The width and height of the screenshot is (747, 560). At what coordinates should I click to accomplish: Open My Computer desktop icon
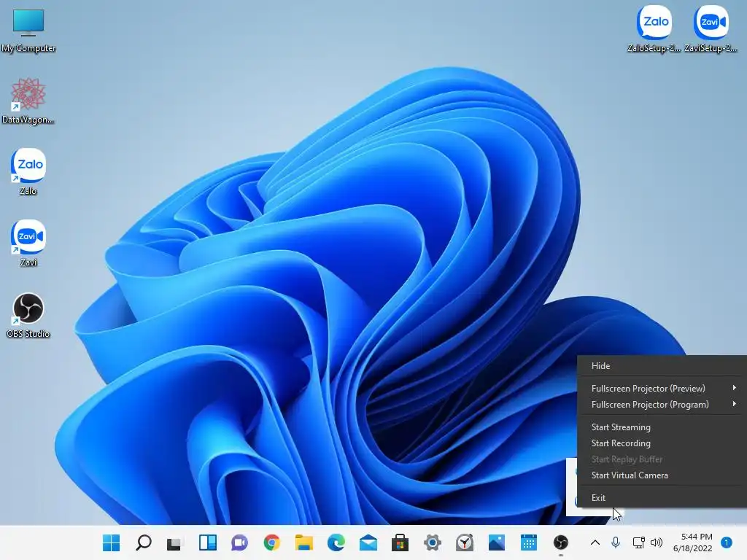pyautogui.click(x=28, y=31)
